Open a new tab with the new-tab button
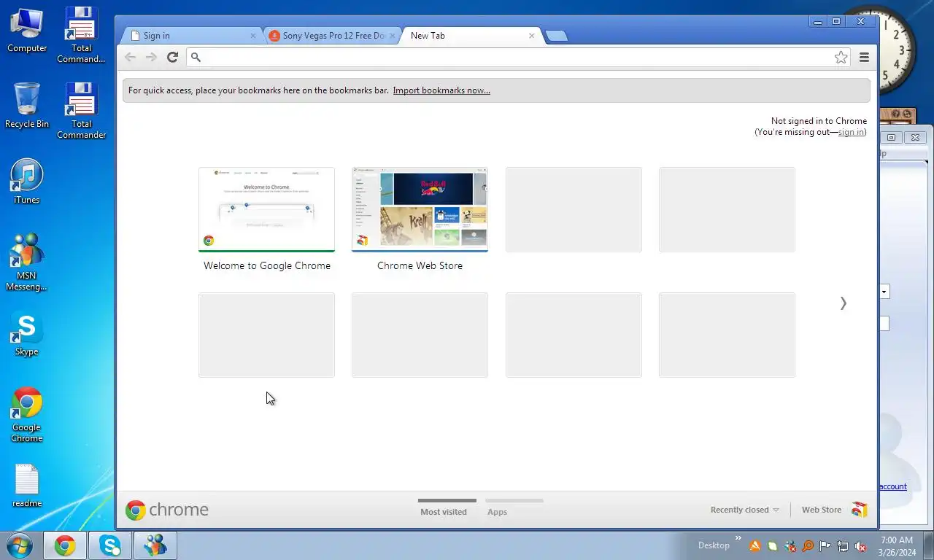Screen dimensions: 934x560 [x=556, y=36]
